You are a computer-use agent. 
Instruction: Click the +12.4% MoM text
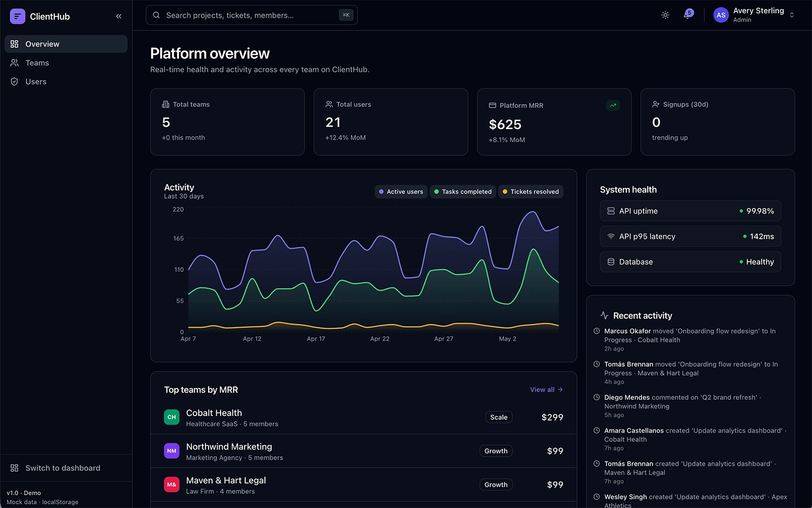pyautogui.click(x=345, y=138)
